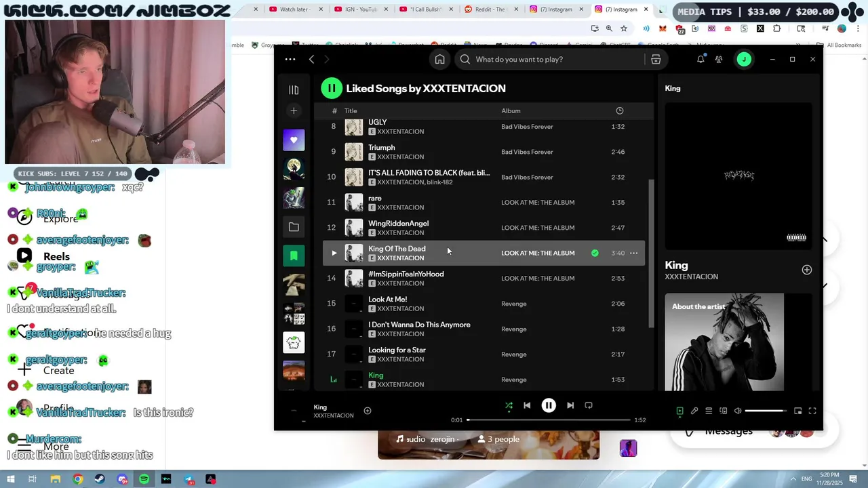868x488 pixels.
Task: Select the song WingRiddenAngel
Action: pyautogui.click(x=398, y=224)
